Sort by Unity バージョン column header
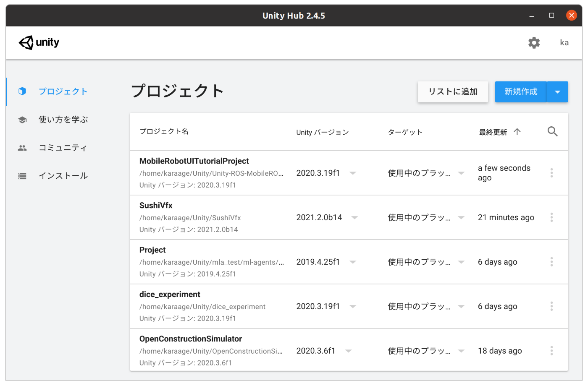The width and height of the screenshot is (588, 386). click(x=323, y=132)
